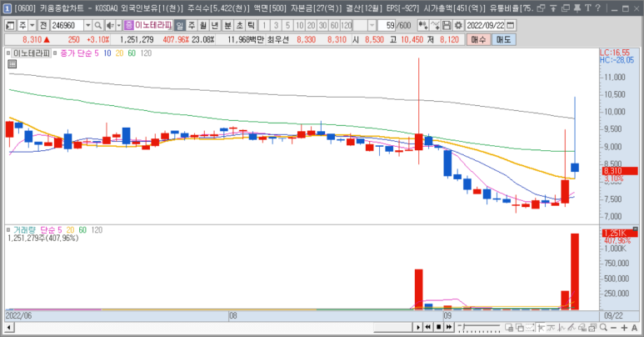Select the 10 interval button

(299, 26)
